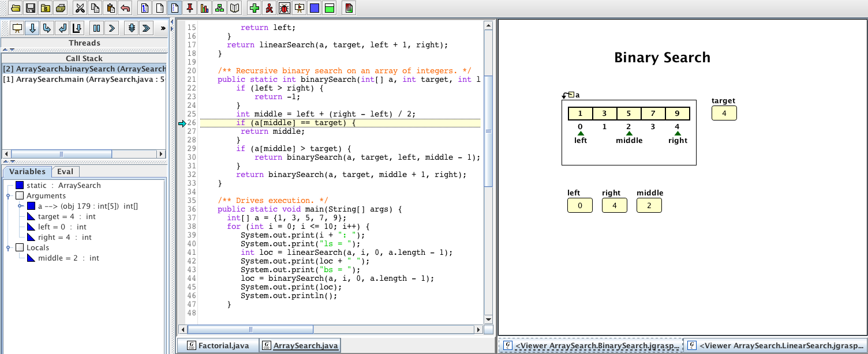
Task: Collapse the Locals tree node
Action: tap(8, 248)
